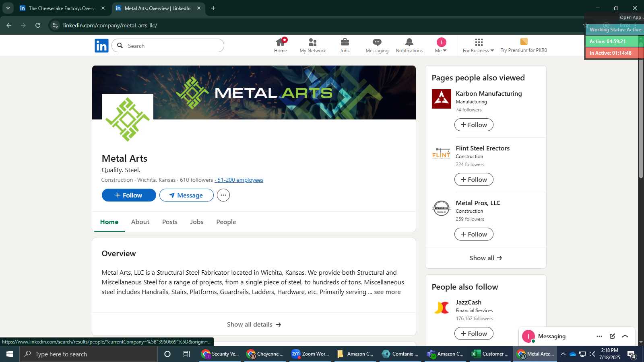Open the Home nav icon
644x362 pixels.
[x=281, y=45]
